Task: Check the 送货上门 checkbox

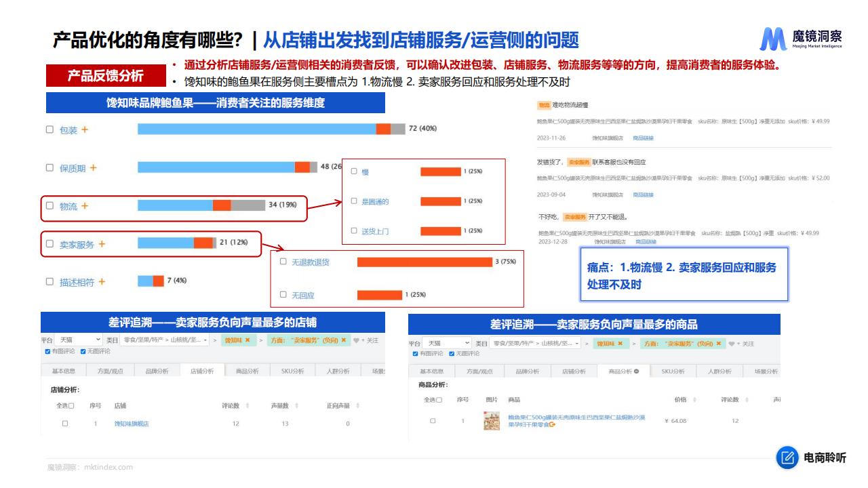Action: pos(354,230)
